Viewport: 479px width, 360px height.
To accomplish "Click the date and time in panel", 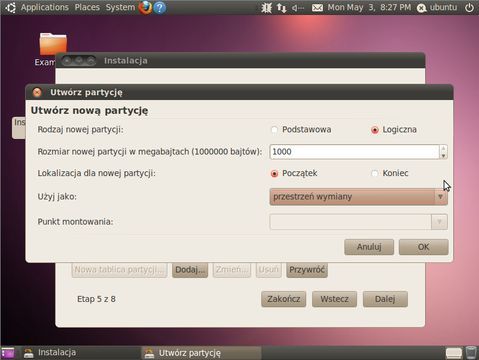I will 369,7.
